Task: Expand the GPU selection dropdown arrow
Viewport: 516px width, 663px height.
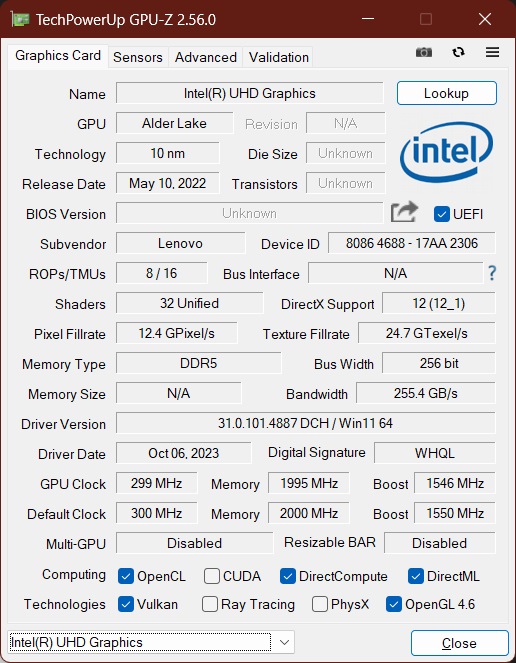Action: tap(285, 642)
